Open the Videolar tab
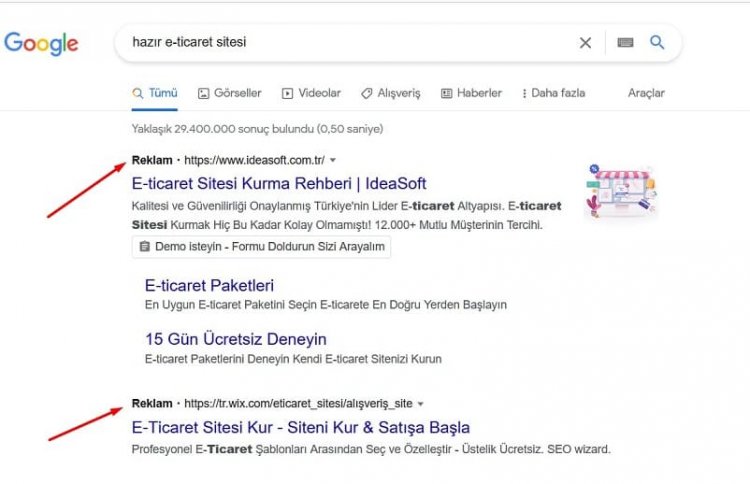The height and width of the screenshot is (484, 750). click(x=311, y=93)
